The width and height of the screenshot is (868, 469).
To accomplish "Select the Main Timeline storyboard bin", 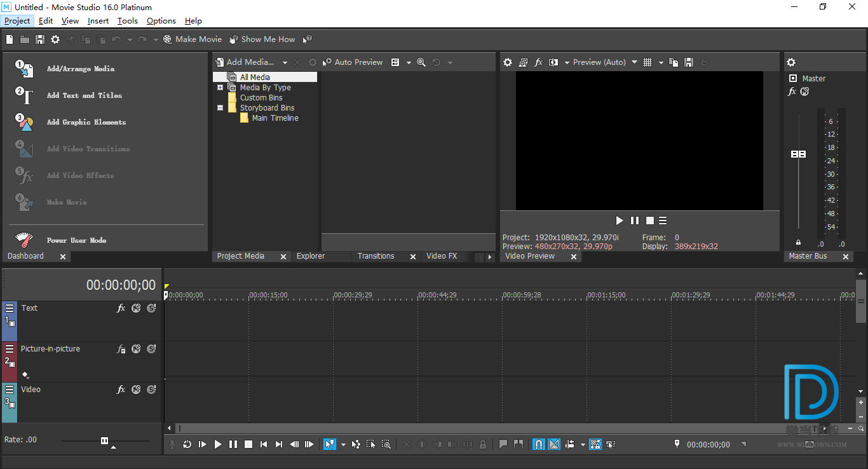I will (275, 118).
